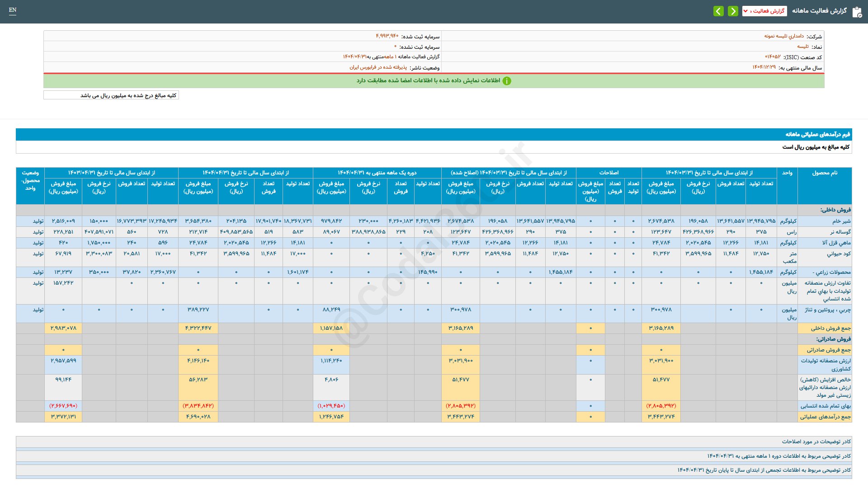The height and width of the screenshot is (488, 868).
Task: Click the شیر خام product row name
Action: (841, 221)
